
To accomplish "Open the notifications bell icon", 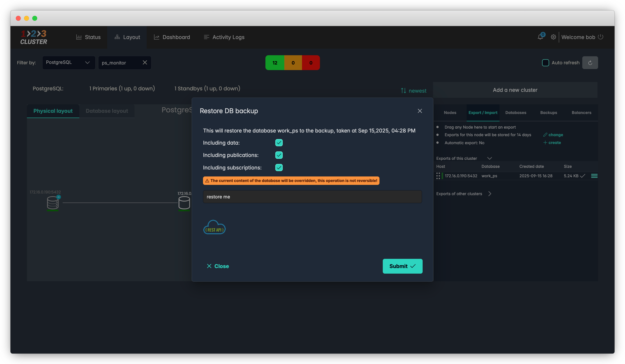I will click(540, 37).
